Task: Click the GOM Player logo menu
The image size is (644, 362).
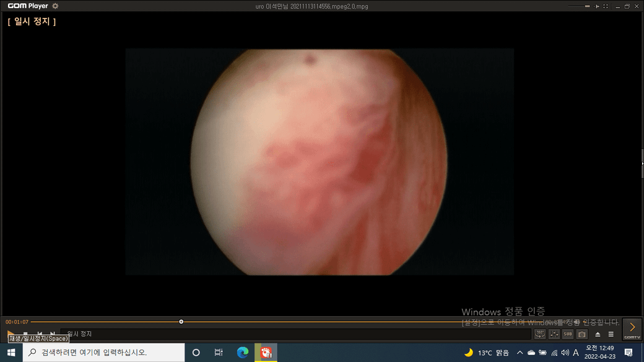Action: [x=27, y=6]
